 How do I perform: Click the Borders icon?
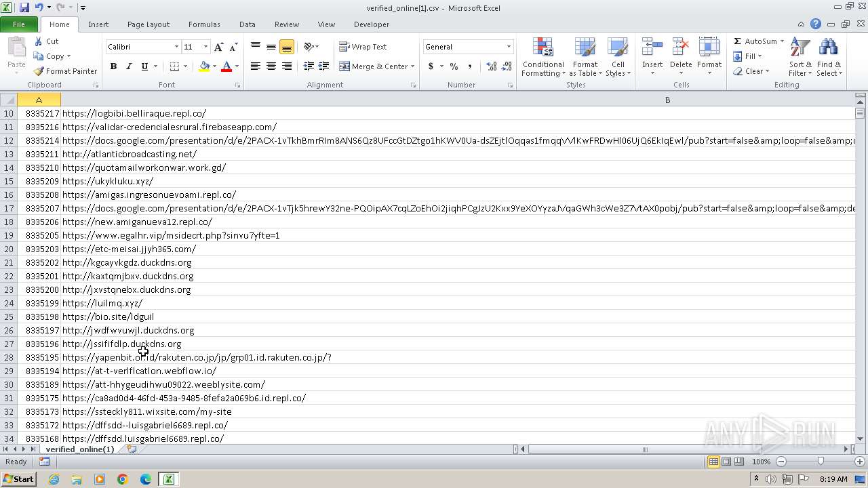point(175,66)
